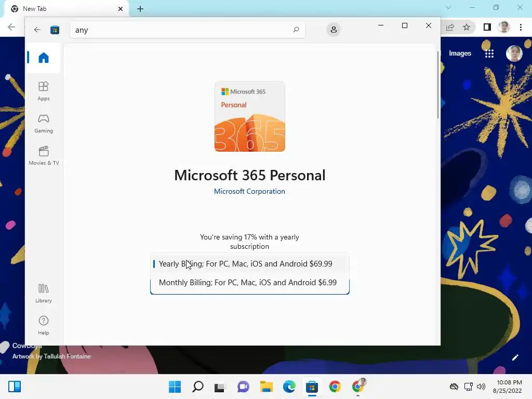Open the Widgets panel on the taskbar
The image size is (532, 399).
(15, 387)
